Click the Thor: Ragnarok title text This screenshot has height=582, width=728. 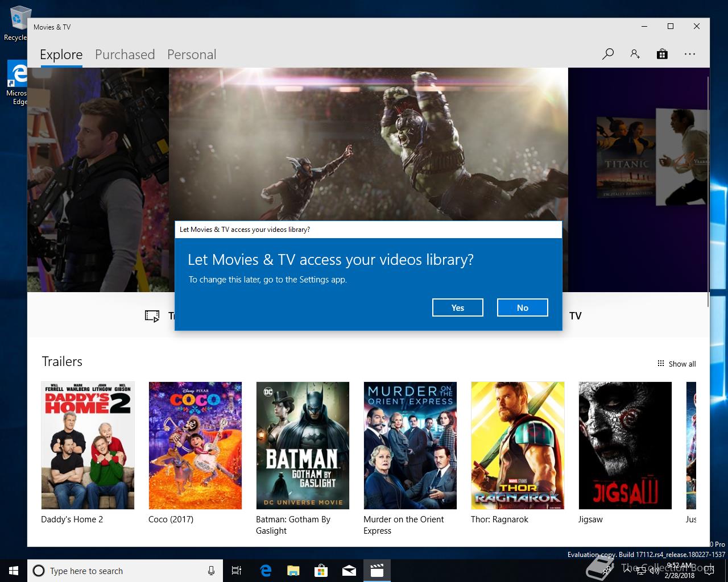499,519
